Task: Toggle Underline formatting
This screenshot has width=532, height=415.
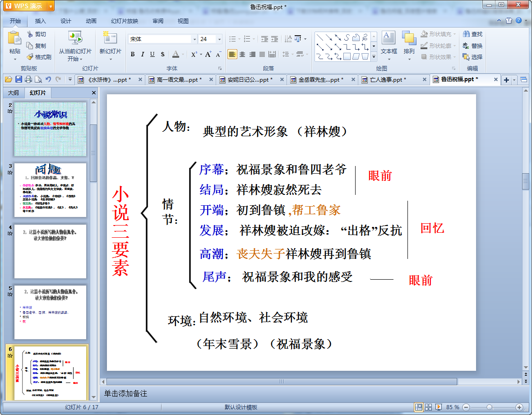Action: click(153, 54)
